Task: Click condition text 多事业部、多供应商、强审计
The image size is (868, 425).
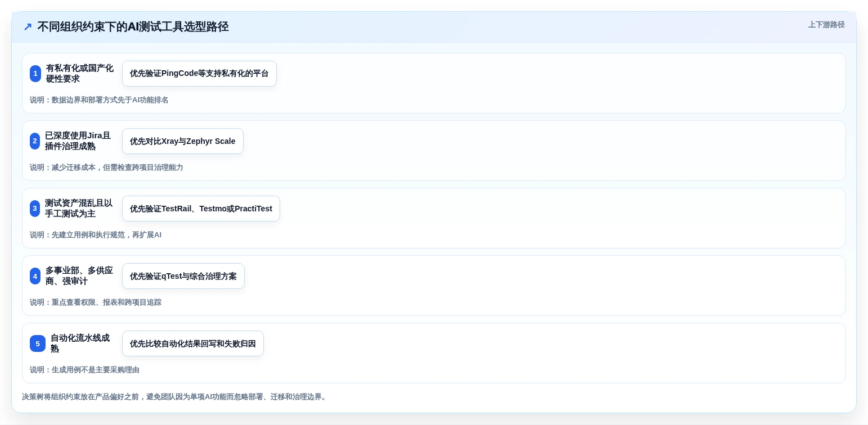Action: (x=79, y=276)
